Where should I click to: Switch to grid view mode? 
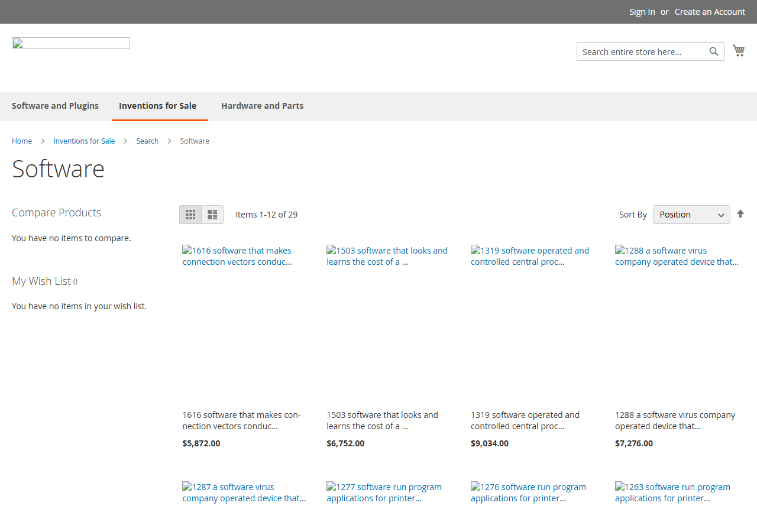click(190, 215)
